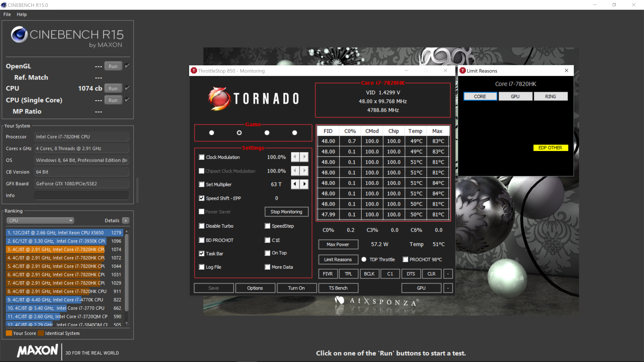
Task: Open the TPL power limits window
Action: tap(348, 274)
